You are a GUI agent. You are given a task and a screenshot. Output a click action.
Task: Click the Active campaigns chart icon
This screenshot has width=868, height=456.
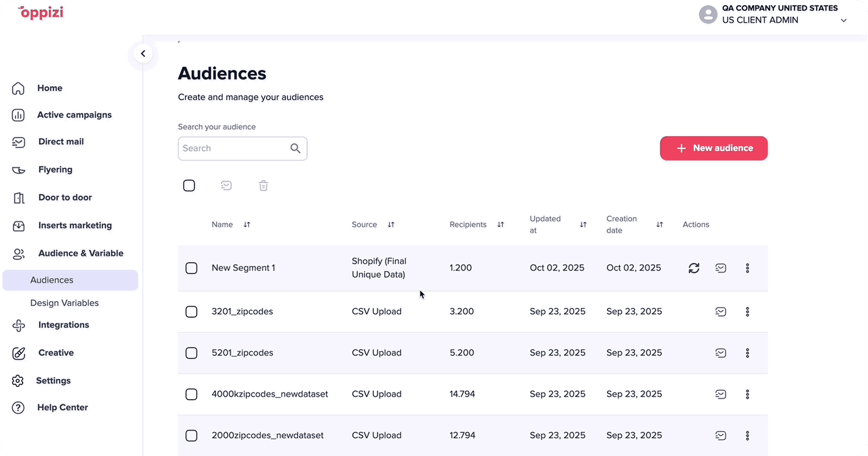(18, 115)
